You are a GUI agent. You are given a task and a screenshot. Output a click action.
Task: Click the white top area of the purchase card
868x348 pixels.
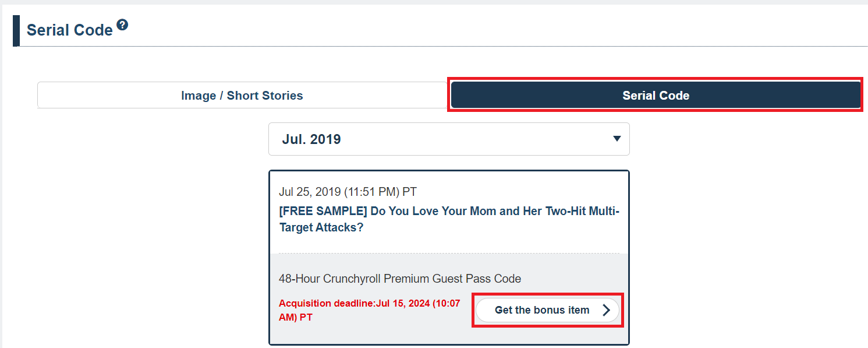tap(449, 212)
